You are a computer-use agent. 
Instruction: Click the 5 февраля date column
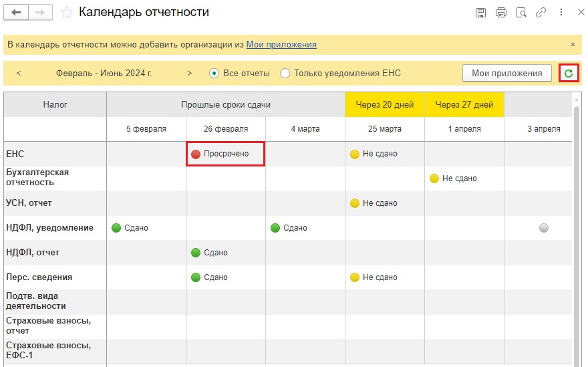(x=146, y=129)
